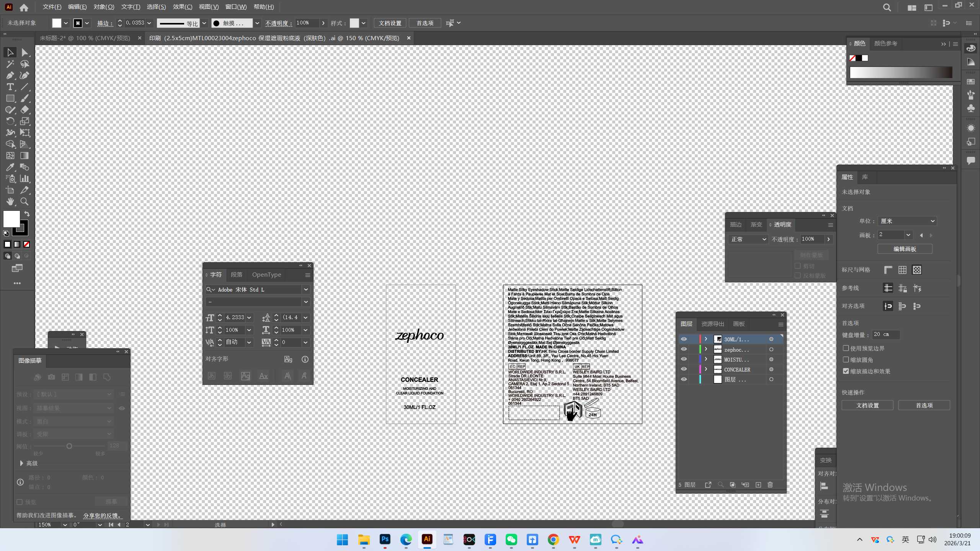
Task: Expand the 30ML/1 layer
Action: 706,339
